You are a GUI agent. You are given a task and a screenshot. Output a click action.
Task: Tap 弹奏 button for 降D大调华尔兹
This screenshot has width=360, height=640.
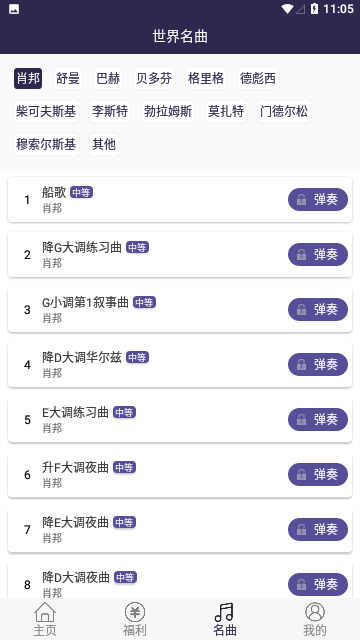point(318,364)
